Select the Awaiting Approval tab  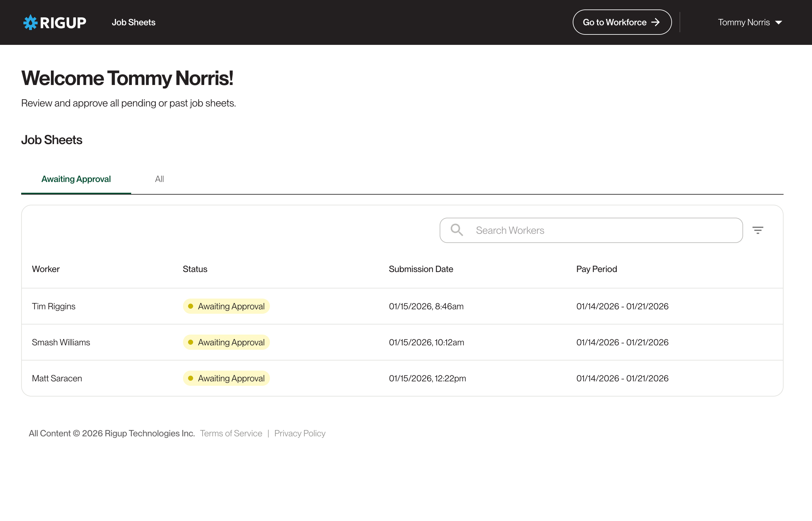coord(76,179)
